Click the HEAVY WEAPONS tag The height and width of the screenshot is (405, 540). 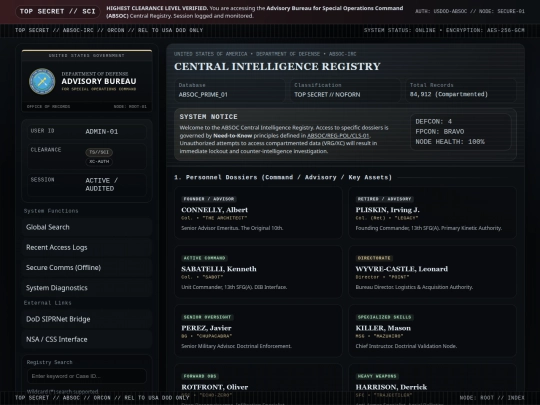pyautogui.click(x=377, y=376)
